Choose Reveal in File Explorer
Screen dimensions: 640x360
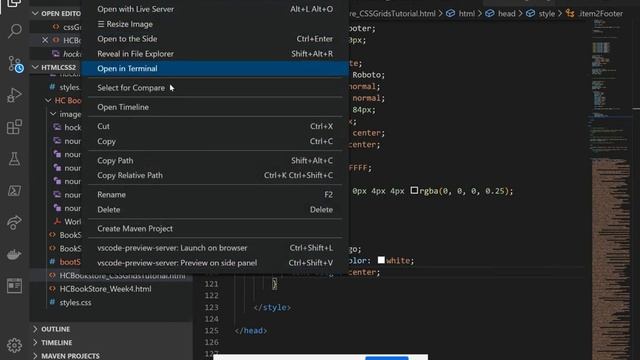click(215, 53)
